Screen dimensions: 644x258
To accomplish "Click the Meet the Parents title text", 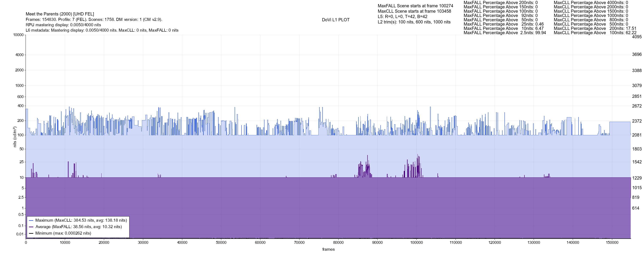I will [x=60, y=14].
